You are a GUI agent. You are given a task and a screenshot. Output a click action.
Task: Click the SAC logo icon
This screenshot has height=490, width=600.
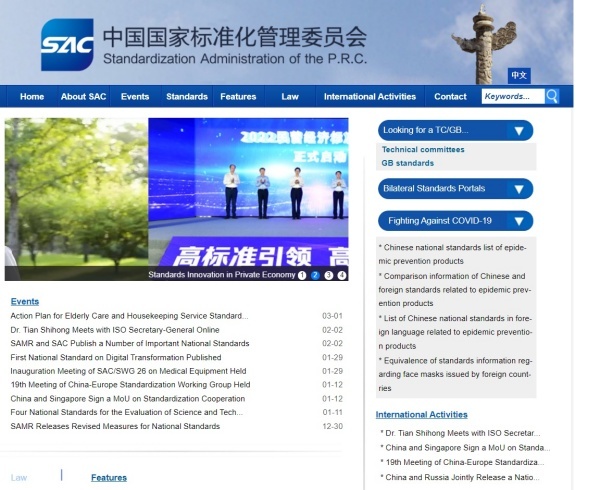click(x=67, y=45)
